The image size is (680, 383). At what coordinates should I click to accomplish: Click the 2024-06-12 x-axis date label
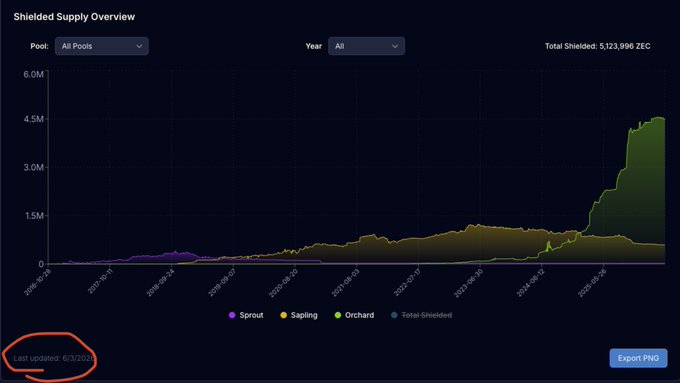pos(530,282)
